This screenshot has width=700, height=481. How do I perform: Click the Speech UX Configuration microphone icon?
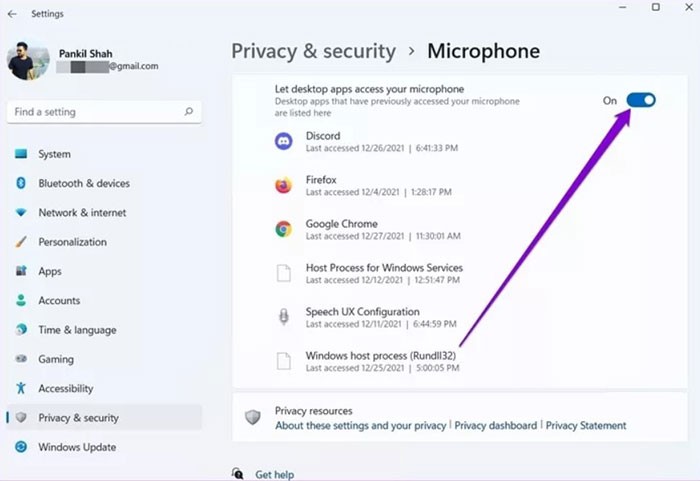[283, 317]
